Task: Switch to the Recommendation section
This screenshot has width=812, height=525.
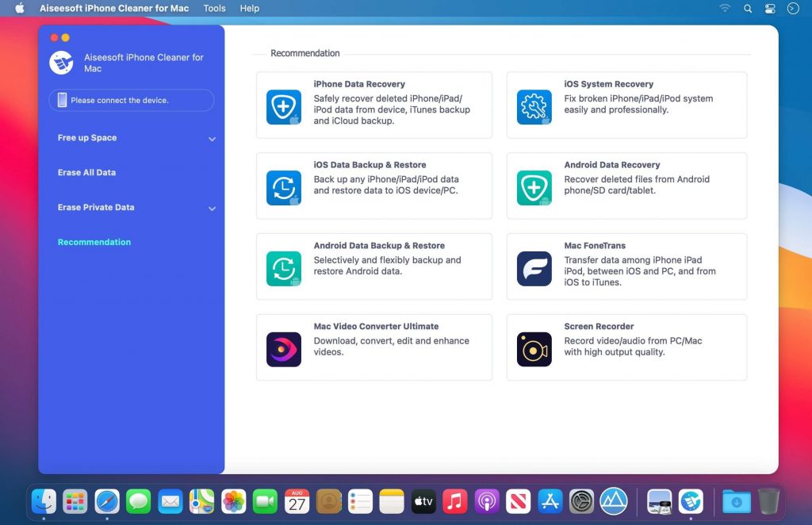Action: 94,242
